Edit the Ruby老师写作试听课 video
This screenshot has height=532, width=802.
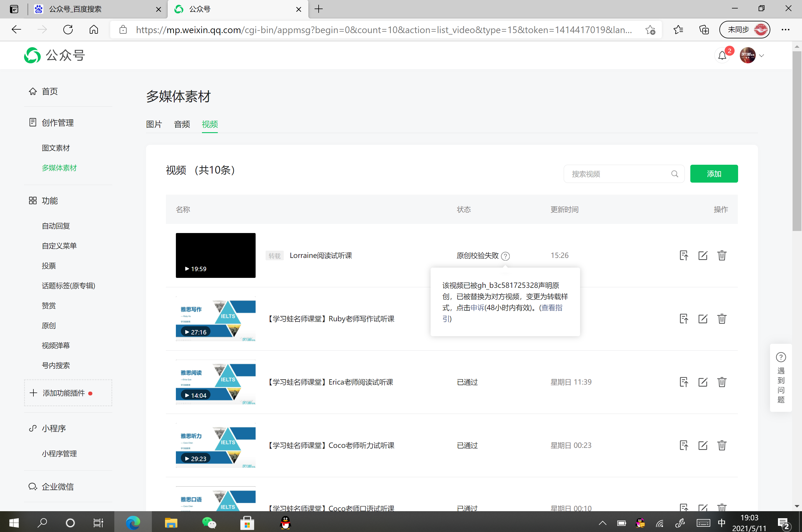tap(703, 319)
